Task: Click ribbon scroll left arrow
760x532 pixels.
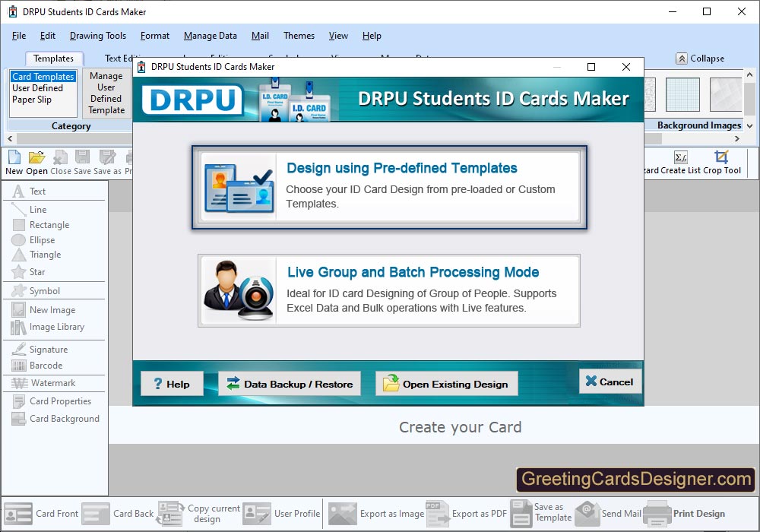Action: point(10,138)
